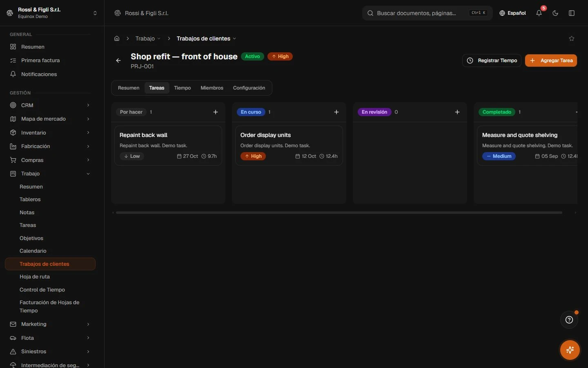
Task: Open Primera factura checklist item
Action: tap(40, 61)
